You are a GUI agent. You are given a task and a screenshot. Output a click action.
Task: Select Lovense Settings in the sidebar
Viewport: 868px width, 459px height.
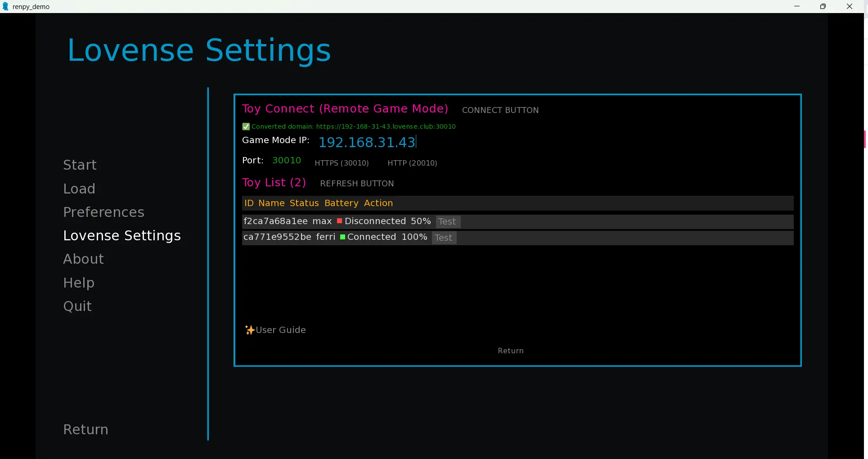[x=122, y=235]
